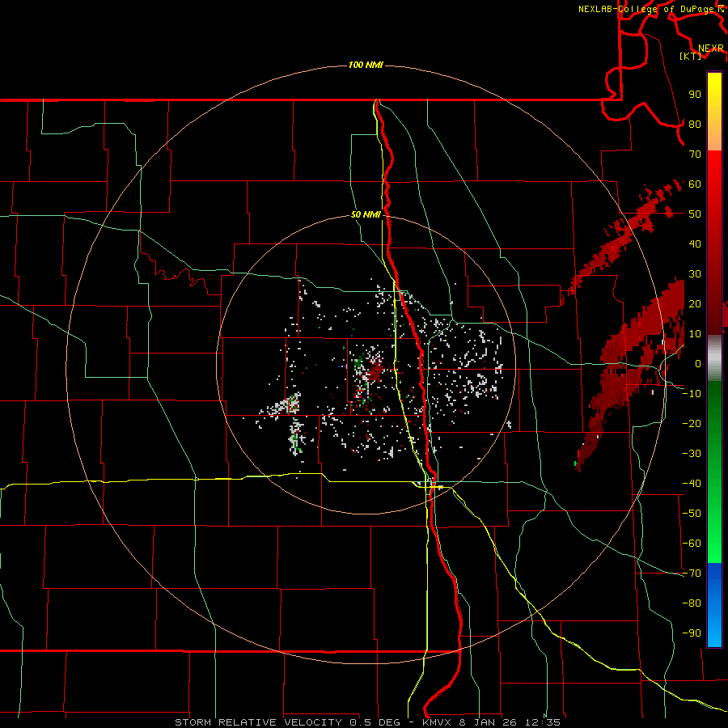Select the positive 80 scale value

pyautogui.click(x=695, y=124)
